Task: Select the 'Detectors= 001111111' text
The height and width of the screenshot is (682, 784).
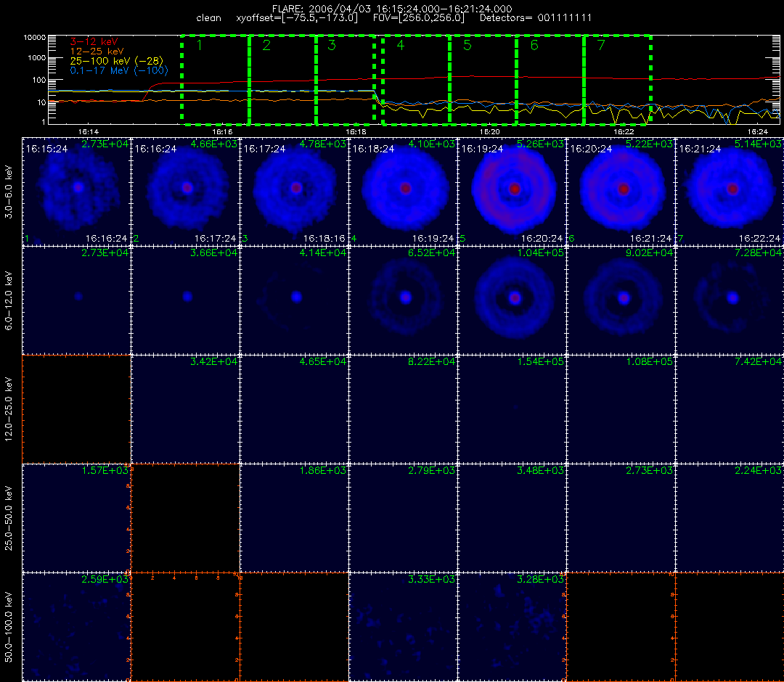Action: 536,18
